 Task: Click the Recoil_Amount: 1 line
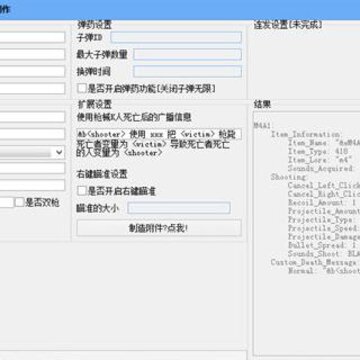pyautogui.click(x=322, y=202)
